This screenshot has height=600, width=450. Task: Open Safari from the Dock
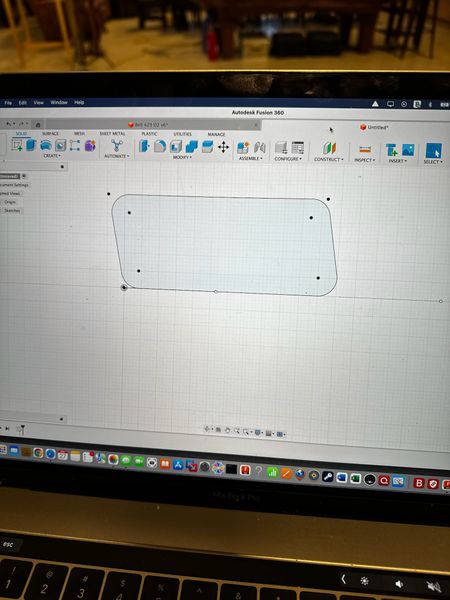coord(51,454)
